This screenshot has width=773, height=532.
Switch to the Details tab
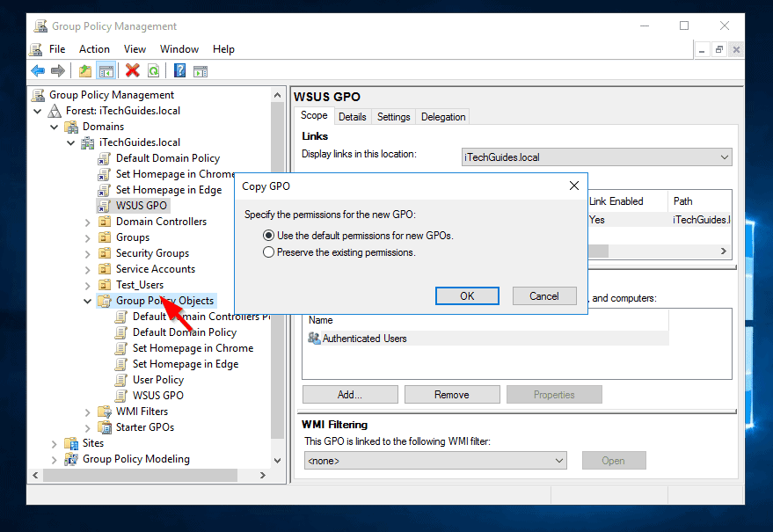coord(352,117)
